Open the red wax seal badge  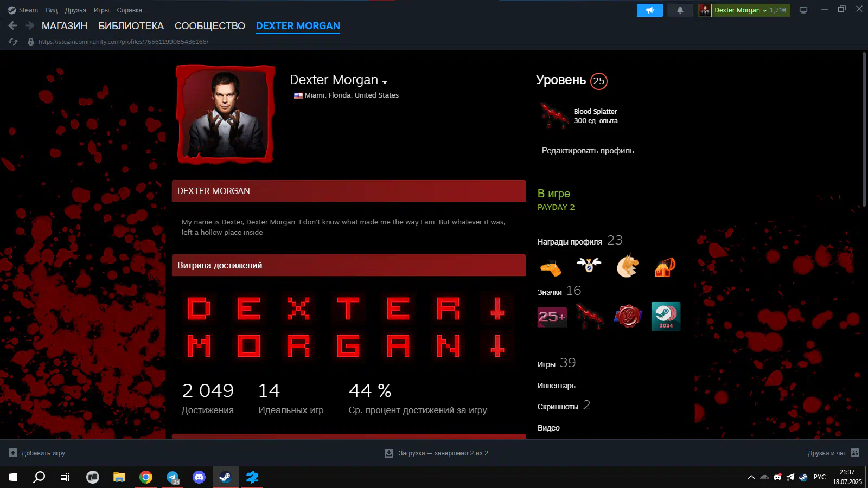pyautogui.click(x=628, y=316)
